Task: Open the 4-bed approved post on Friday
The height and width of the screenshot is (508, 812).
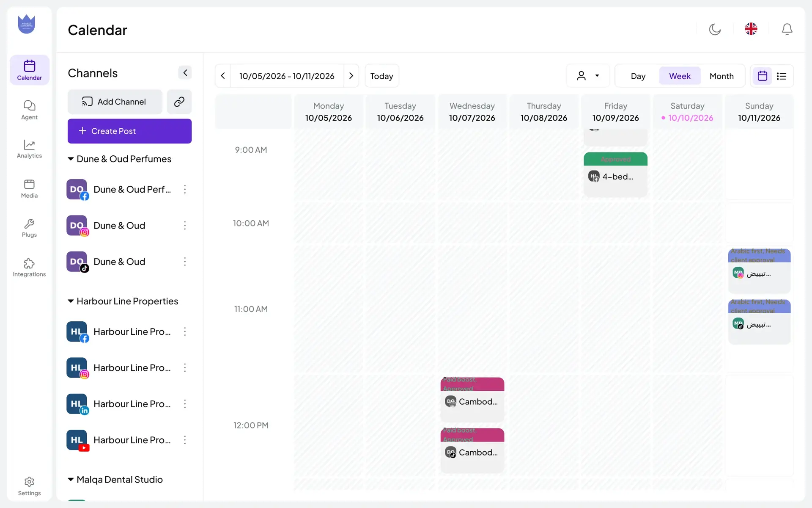Action: 615,174
